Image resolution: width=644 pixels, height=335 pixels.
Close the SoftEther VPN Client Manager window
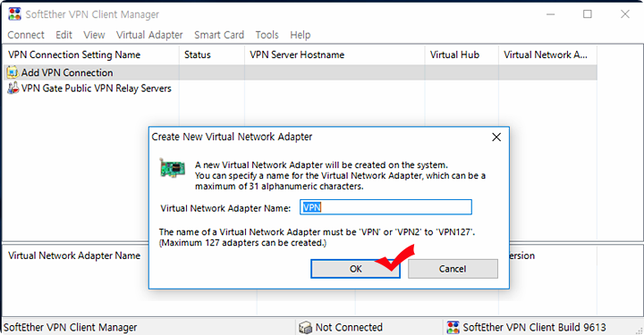tap(624, 14)
